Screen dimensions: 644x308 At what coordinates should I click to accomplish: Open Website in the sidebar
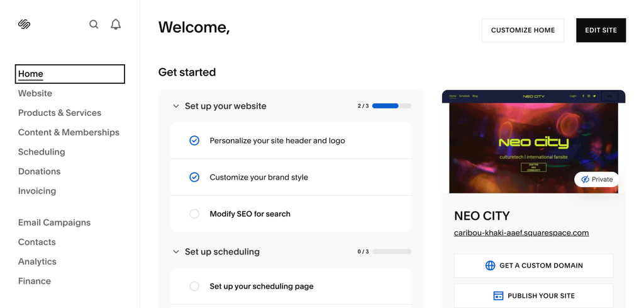point(35,93)
